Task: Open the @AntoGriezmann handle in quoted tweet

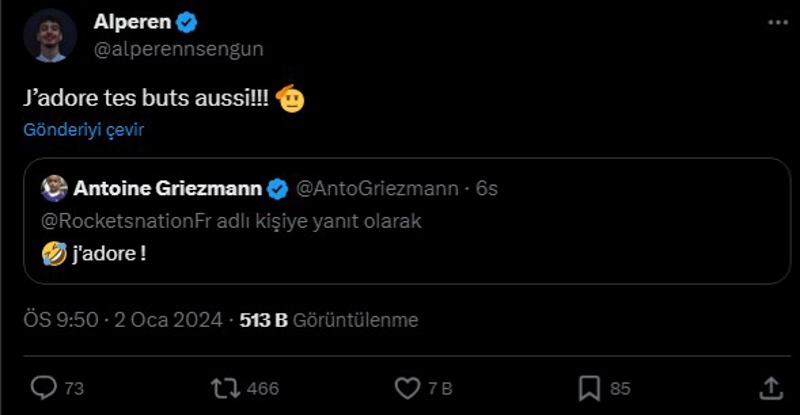Action: (378, 189)
